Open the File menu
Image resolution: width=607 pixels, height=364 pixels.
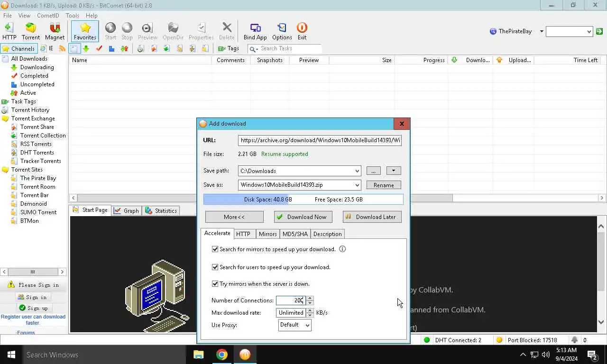[x=8, y=16]
